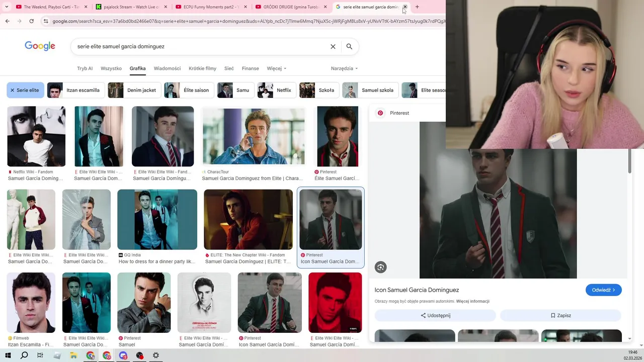Open the Icon Samuel Garcia Dominguez title link
Image resolution: width=644 pixels, height=362 pixels.
pos(417,290)
